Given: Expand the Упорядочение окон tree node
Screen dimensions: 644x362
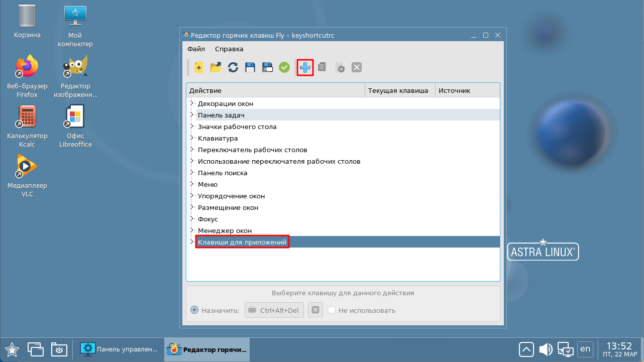Looking at the screenshot, I should (191, 196).
